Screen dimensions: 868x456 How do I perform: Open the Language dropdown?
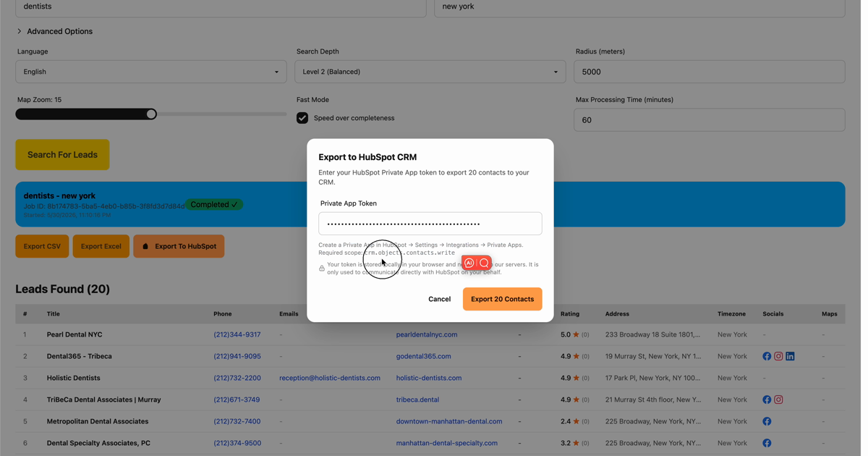(x=151, y=72)
